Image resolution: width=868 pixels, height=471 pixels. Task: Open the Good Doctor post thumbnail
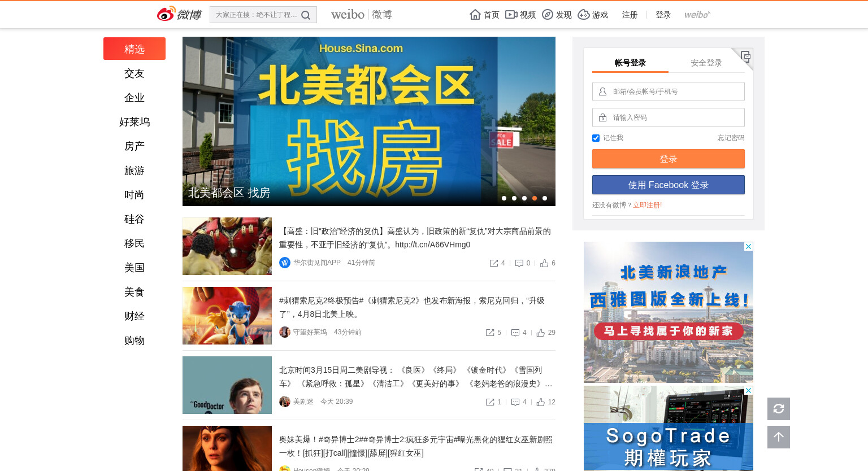227,385
